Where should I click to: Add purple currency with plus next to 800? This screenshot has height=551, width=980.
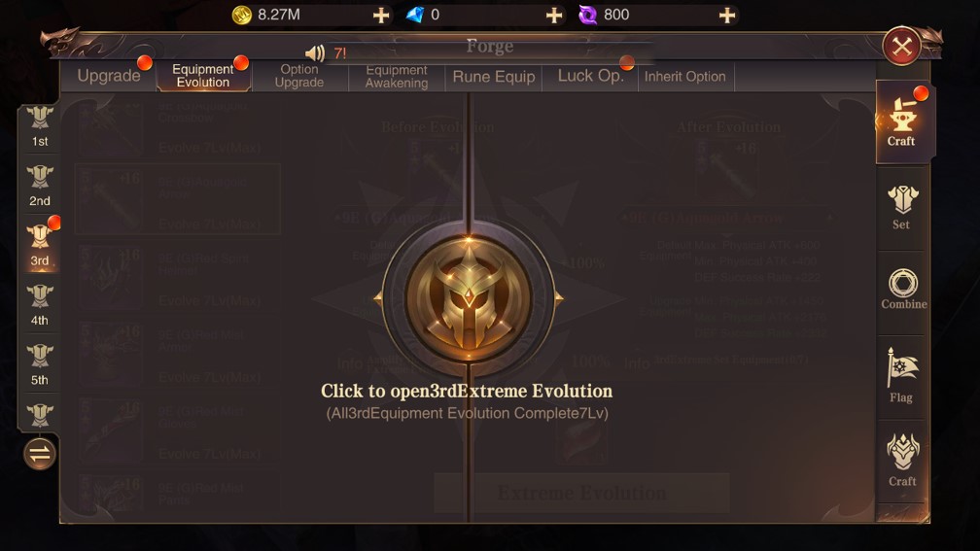tap(727, 15)
